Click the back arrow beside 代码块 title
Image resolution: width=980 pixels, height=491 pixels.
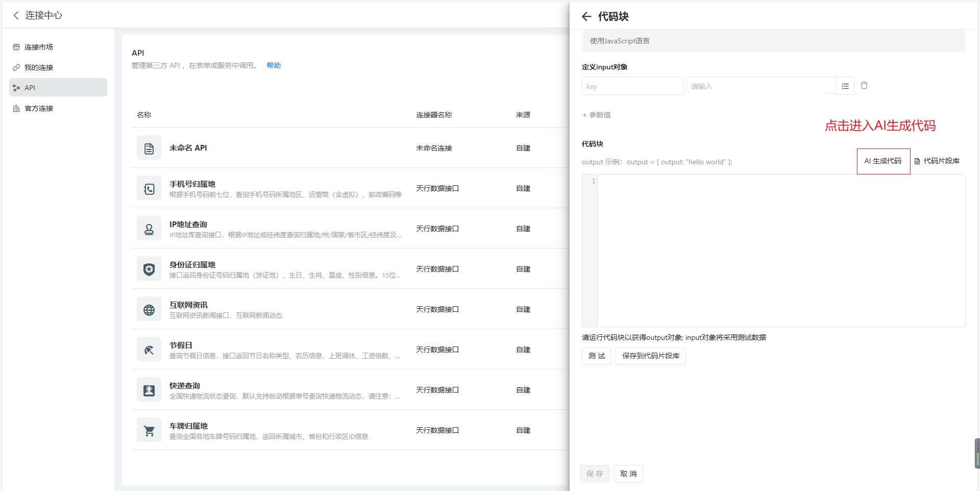(x=586, y=17)
